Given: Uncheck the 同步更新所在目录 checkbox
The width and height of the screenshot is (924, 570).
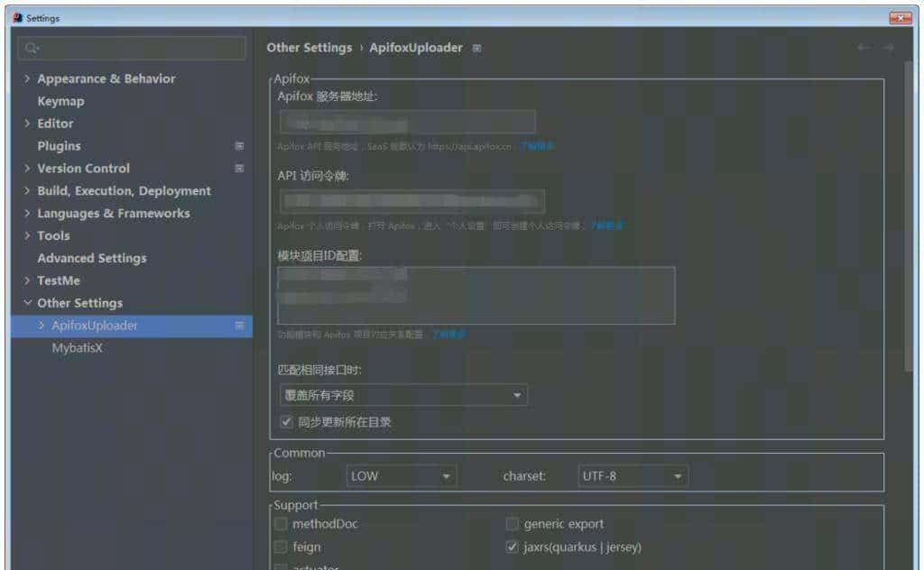Looking at the screenshot, I should coord(283,421).
